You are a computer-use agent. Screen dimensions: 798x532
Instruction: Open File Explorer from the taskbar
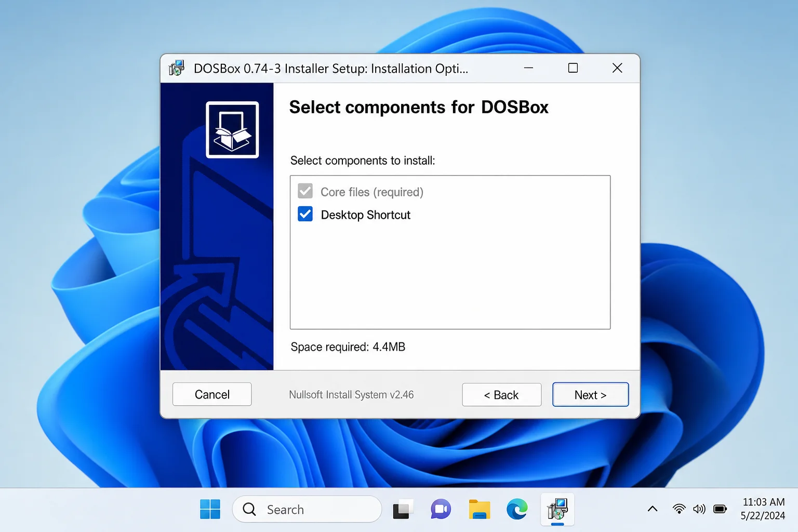[x=480, y=509]
